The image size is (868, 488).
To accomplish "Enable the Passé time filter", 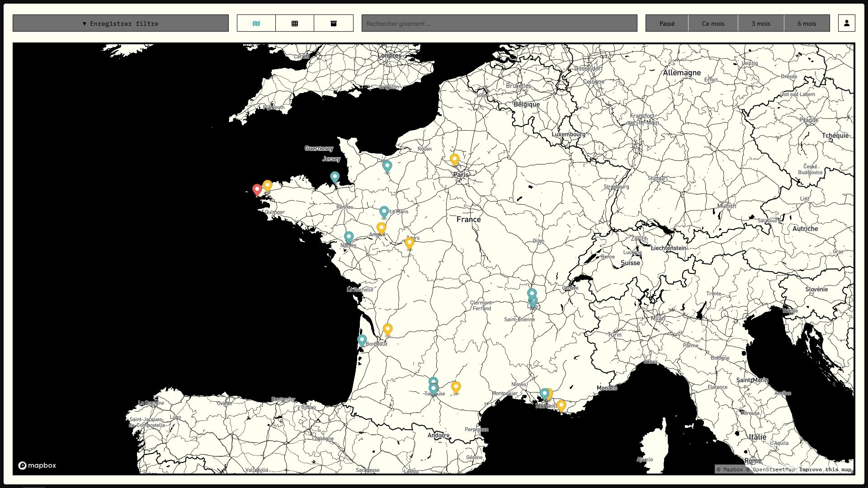I will [666, 23].
